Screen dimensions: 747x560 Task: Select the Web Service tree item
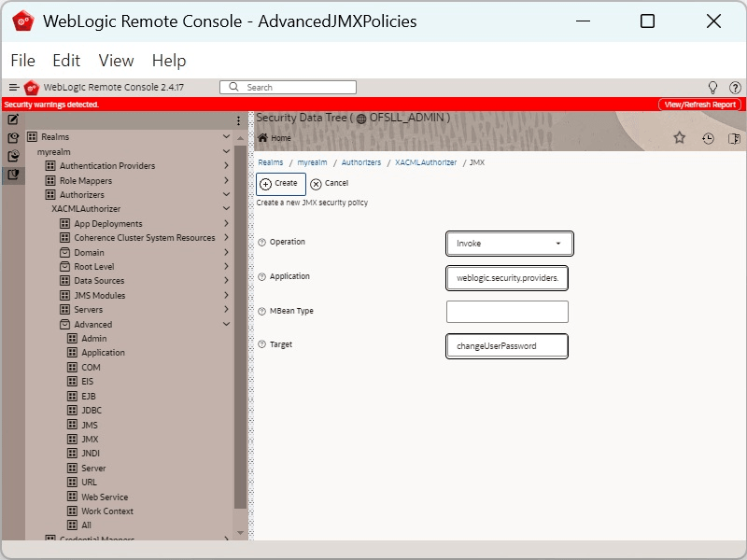(x=105, y=497)
